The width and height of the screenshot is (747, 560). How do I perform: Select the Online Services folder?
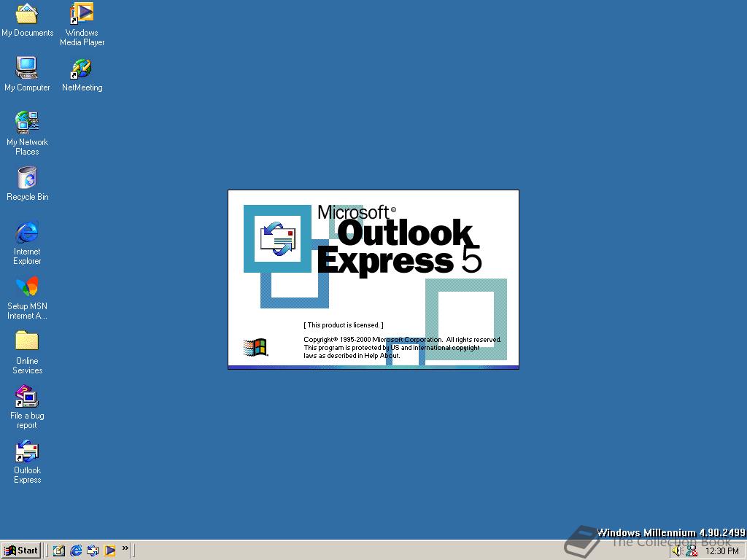click(27, 352)
